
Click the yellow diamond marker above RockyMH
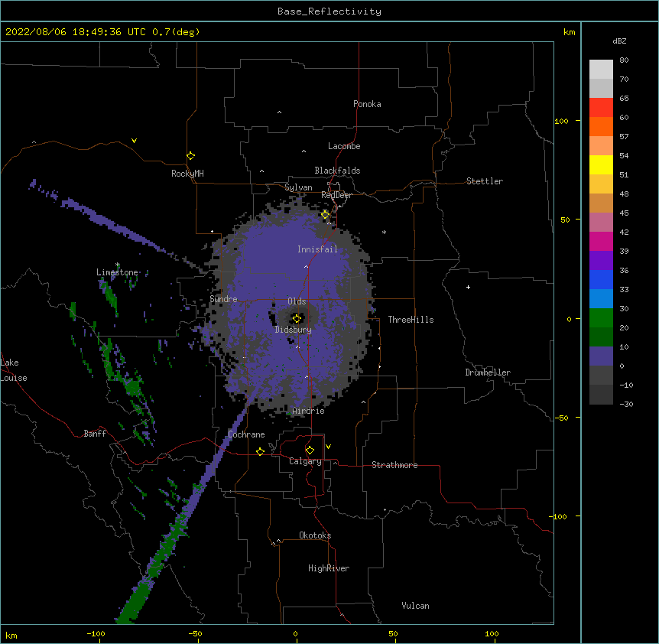click(190, 156)
